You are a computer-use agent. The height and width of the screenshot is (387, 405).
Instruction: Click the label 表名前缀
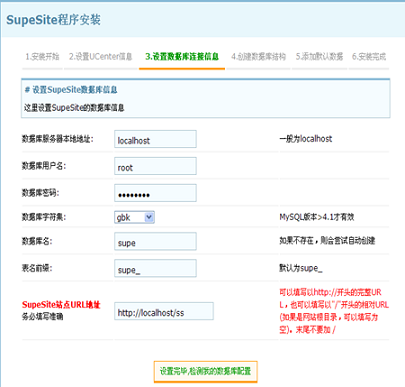click(37, 268)
